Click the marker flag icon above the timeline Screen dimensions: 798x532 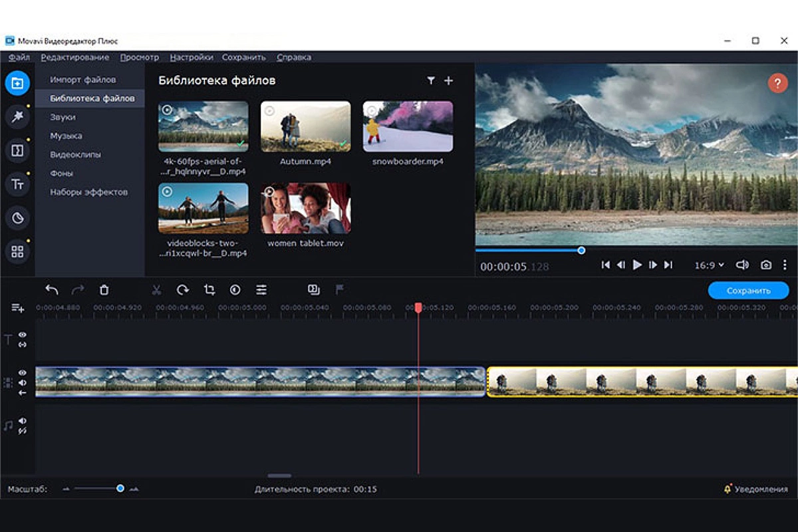(339, 290)
